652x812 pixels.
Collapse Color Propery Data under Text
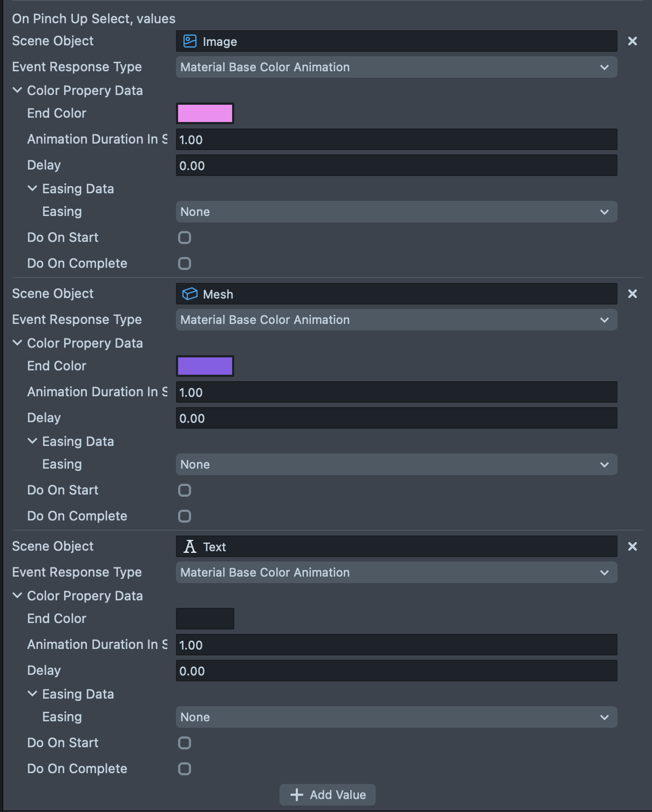click(17, 596)
